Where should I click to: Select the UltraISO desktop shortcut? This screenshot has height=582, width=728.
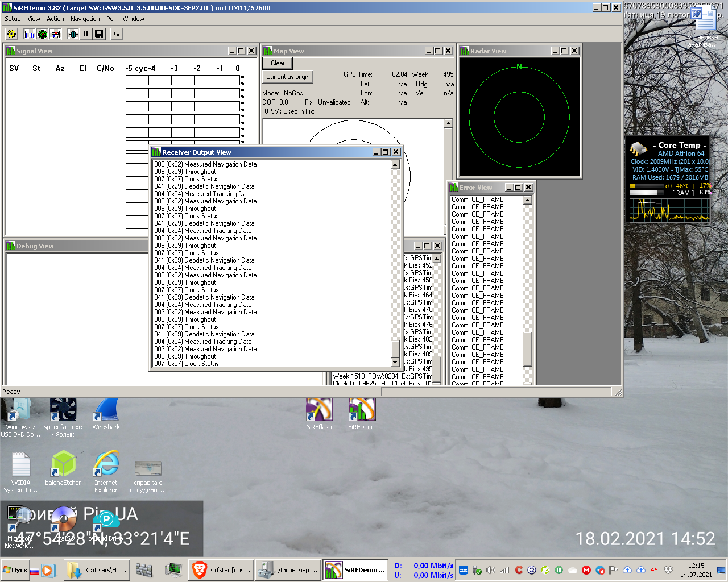pyautogui.click(x=63, y=524)
